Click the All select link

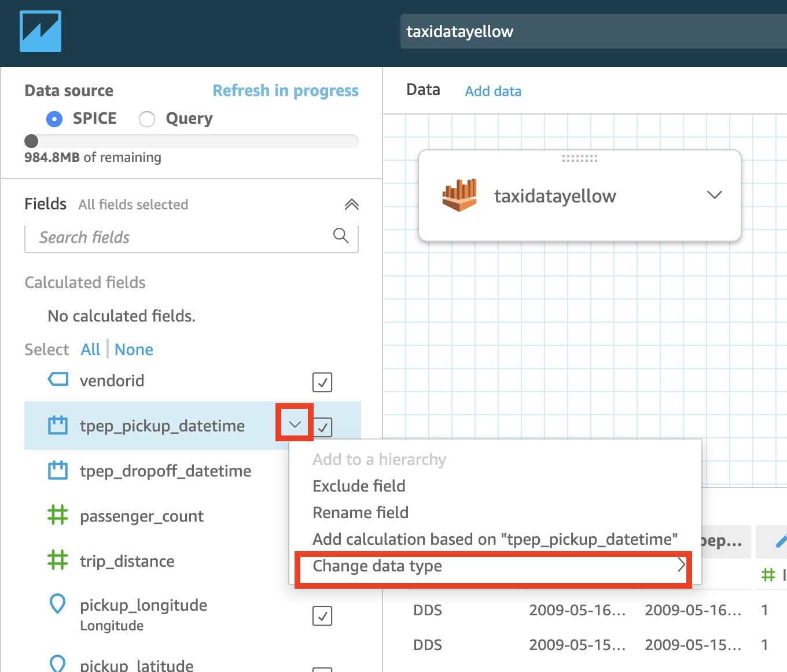(91, 349)
